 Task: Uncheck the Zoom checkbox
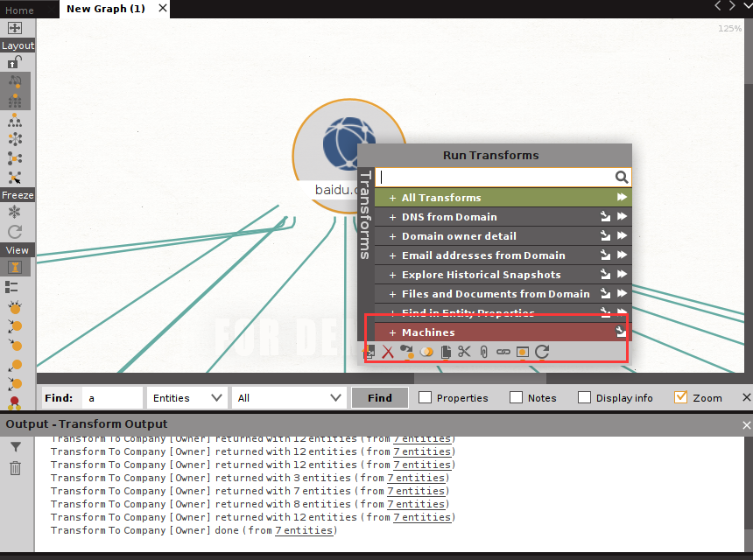click(681, 397)
